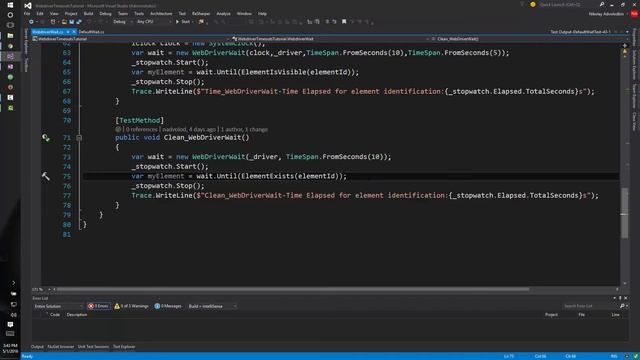
Task: Click the 0 references CodeLens link
Action: pyautogui.click(x=142, y=129)
